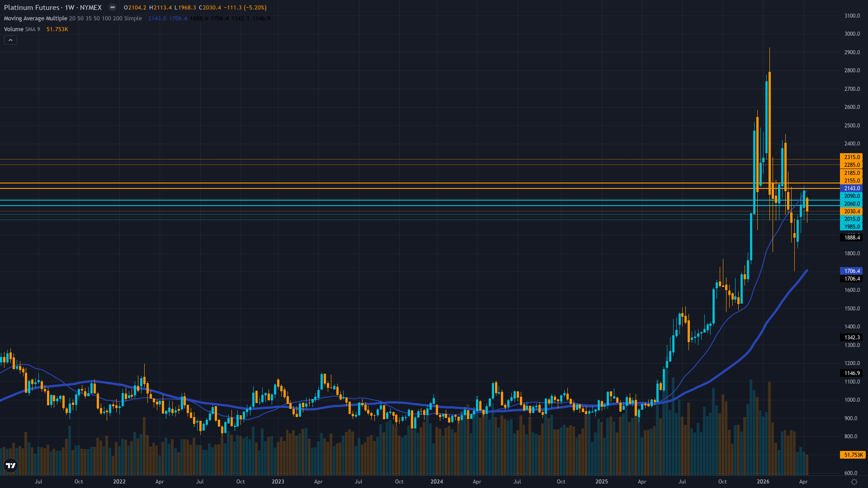The height and width of the screenshot is (488, 868).
Task: Click the black 1888.4 moving average label
Action: (852, 238)
